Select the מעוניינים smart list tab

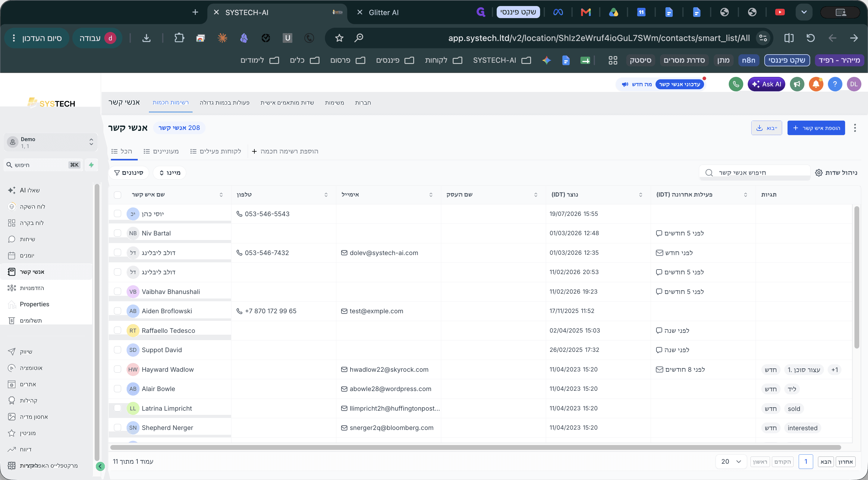161,151
